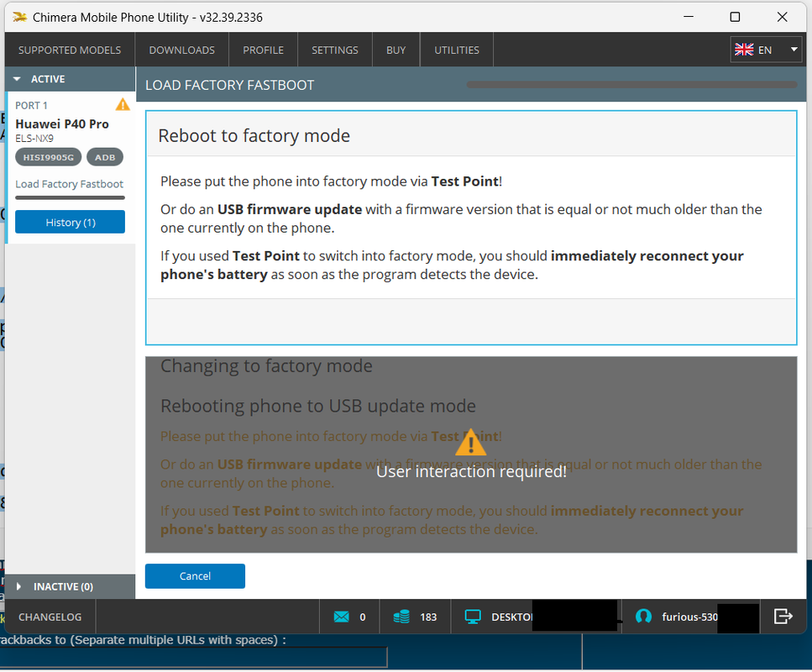Click the Reboot to factory mode heading
Screen dimensions: 812x672
pyautogui.click(x=254, y=136)
